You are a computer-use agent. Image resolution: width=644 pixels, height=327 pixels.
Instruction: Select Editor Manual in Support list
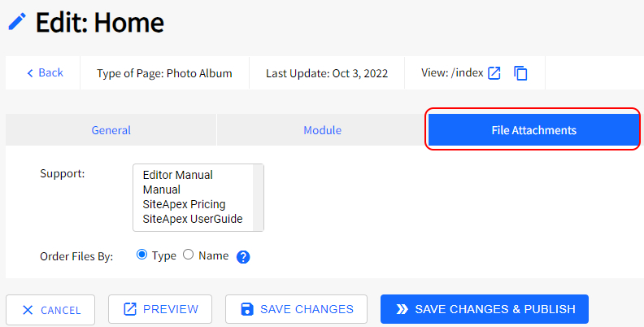click(177, 175)
